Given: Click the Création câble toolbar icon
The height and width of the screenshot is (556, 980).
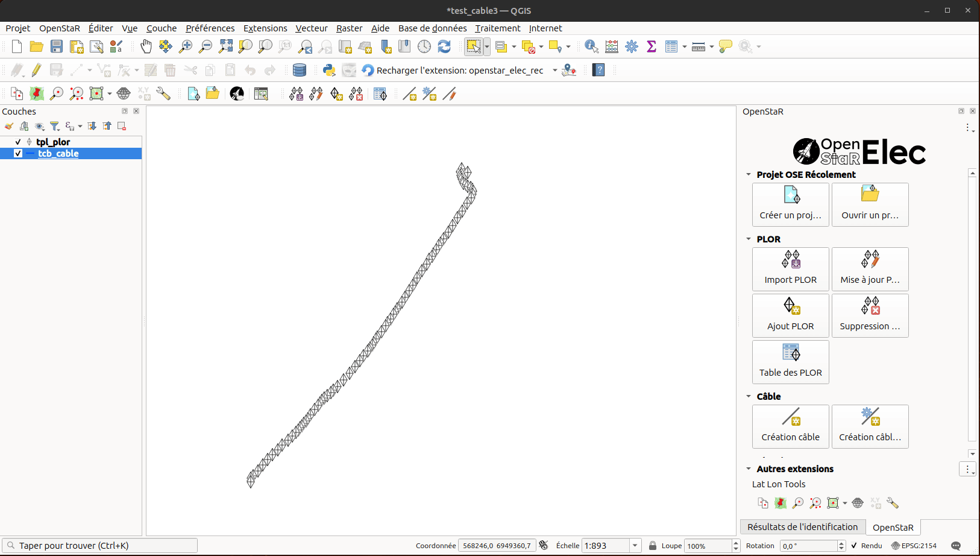Looking at the screenshot, I should point(410,93).
